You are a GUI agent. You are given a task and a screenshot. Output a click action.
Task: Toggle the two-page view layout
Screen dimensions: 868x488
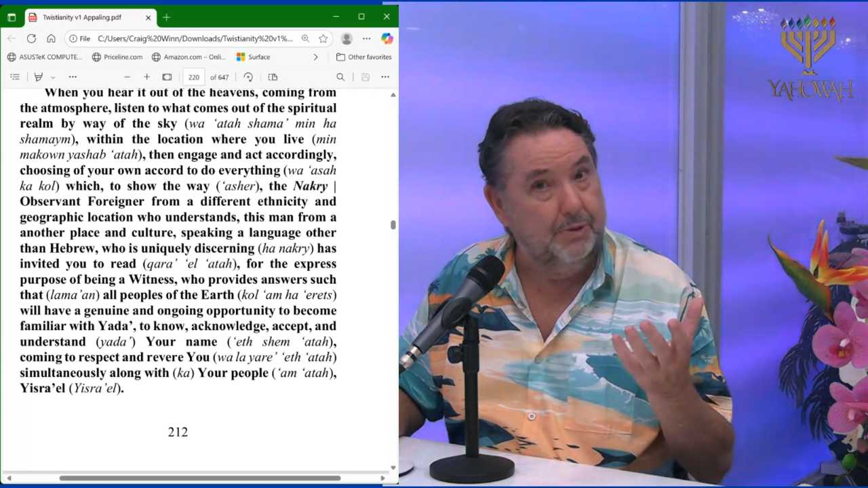pos(273,77)
